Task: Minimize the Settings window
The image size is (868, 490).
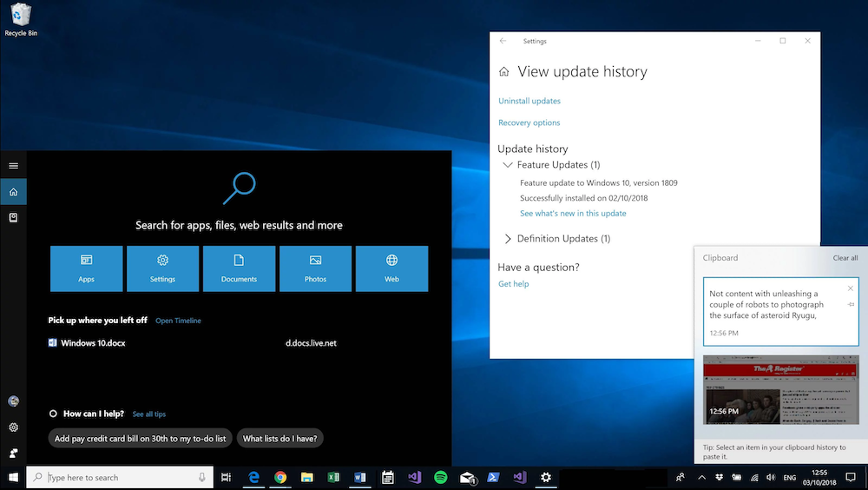Action: click(758, 41)
